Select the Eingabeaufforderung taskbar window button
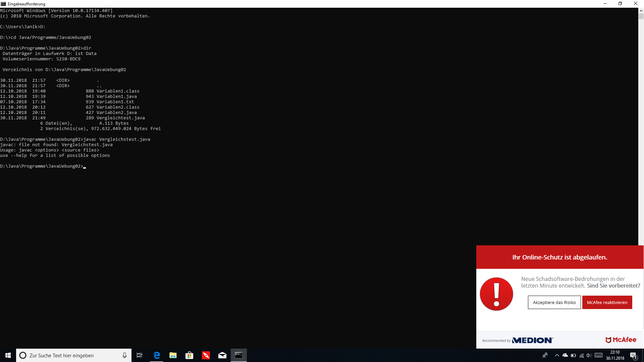This screenshot has width=644, height=362. click(x=238, y=355)
